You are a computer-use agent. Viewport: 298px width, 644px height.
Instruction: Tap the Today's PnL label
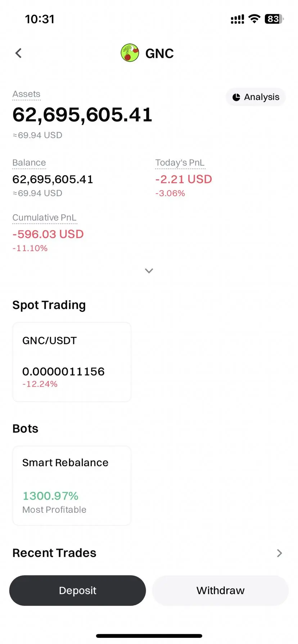180,163
